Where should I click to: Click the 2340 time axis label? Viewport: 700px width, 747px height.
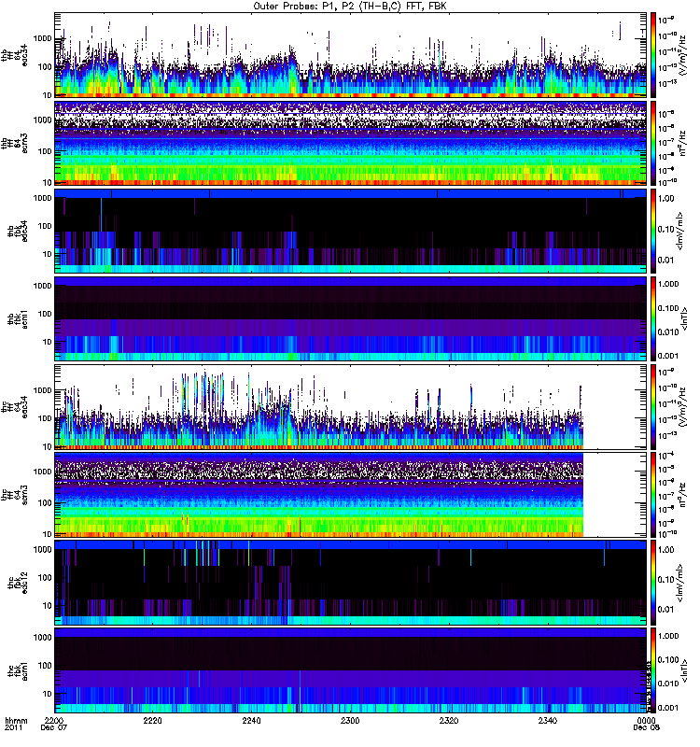548,721
